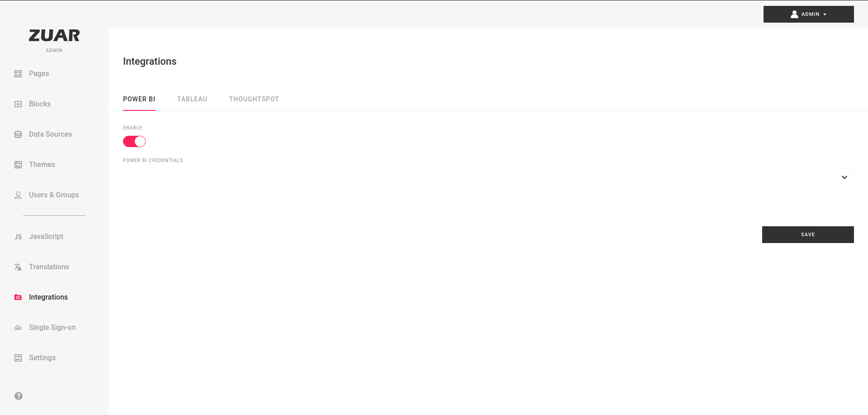Open Translations section
Screen dimensions: 868x415
(x=49, y=267)
